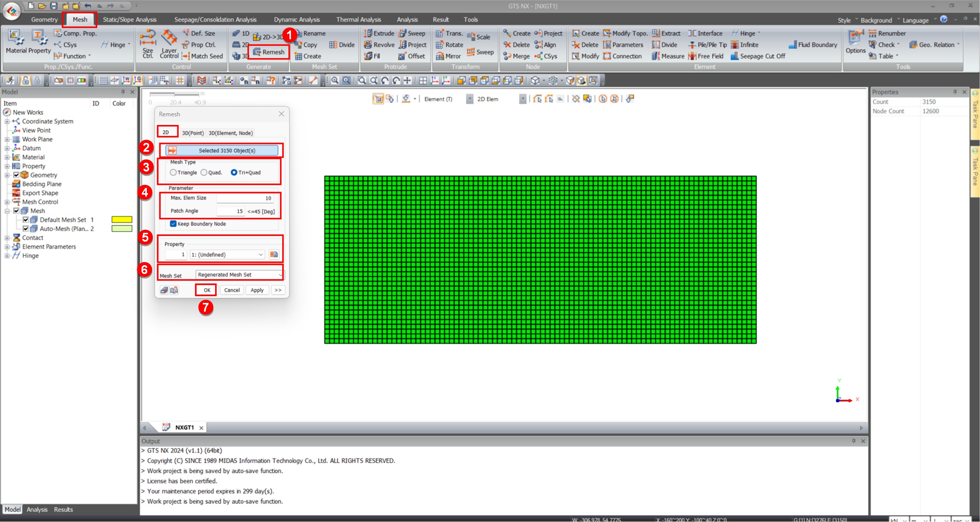The height and width of the screenshot is (522, 980).
Task: Click the Infinite element tool
Action: tap(744, 45)
